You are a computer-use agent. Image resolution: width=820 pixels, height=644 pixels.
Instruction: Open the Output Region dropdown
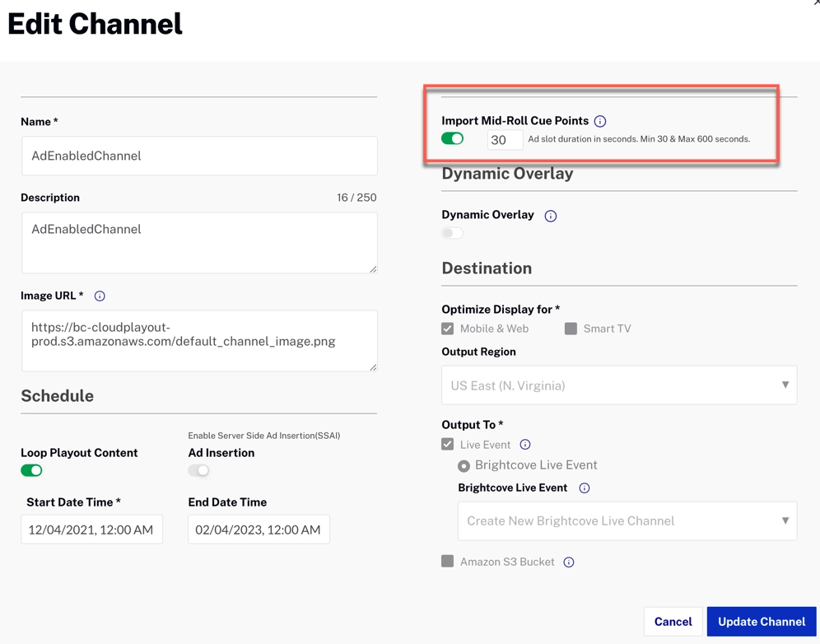tap(619, 385)
